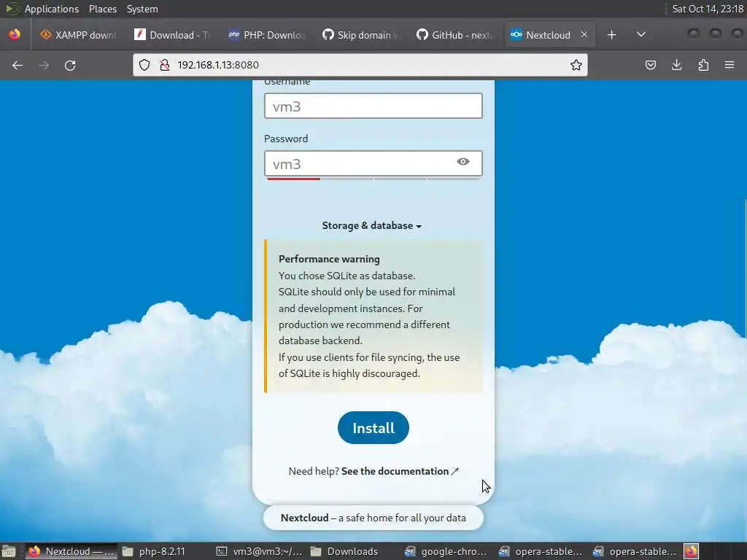Open a new browser tab
Viewport: 747px width, 560px height.
pyautogui.click(x=612, y=35)
